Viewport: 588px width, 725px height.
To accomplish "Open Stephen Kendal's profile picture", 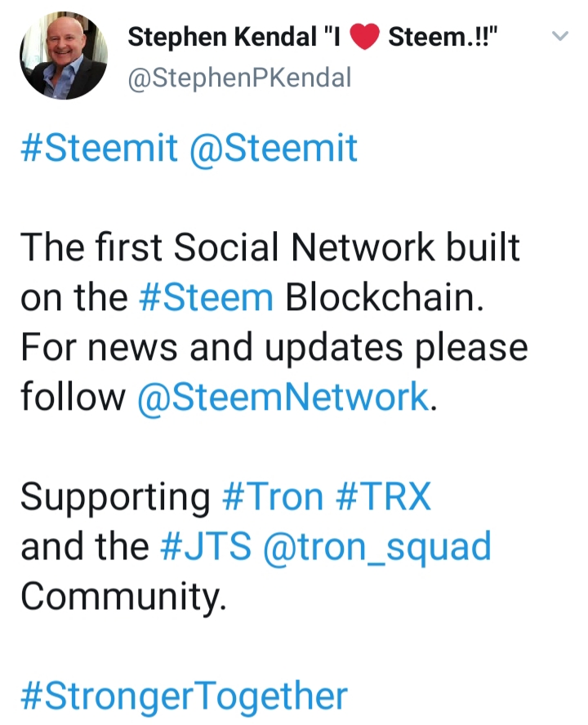I will pyautogui.click(x=64, y=56).
